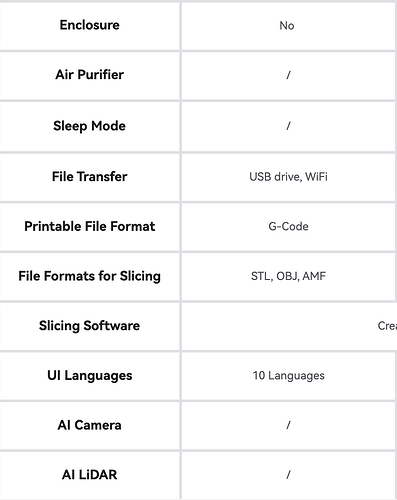397x500 pixels.
Task: Select the slash value beside AI Camera
Action: 288,425
